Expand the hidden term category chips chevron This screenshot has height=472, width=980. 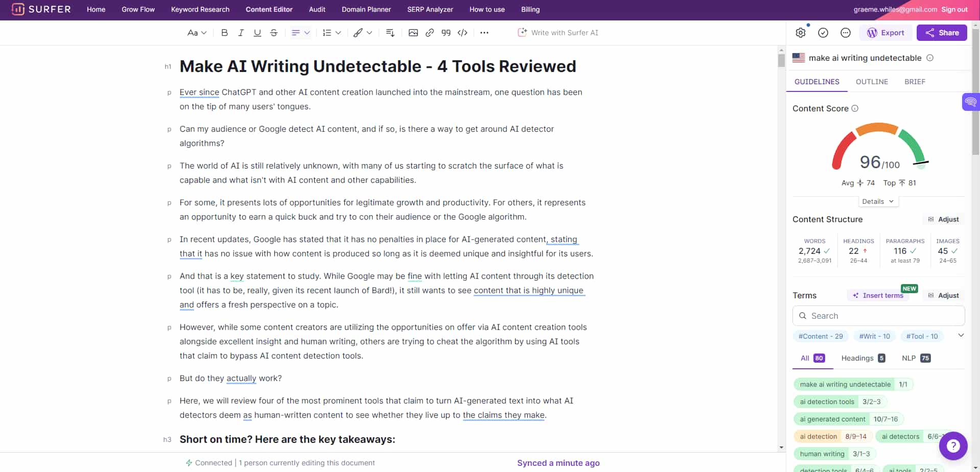[962, 335]
